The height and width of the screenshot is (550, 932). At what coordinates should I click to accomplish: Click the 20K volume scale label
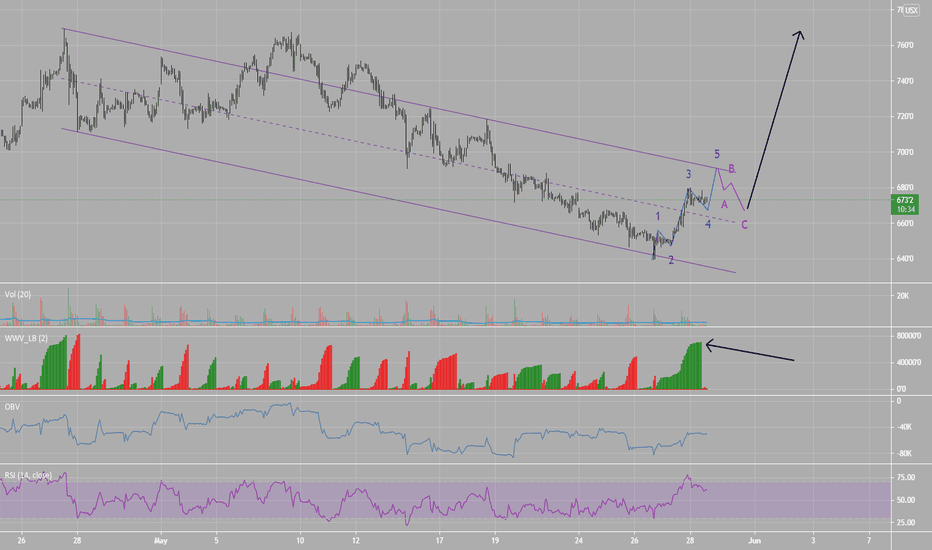903,296
